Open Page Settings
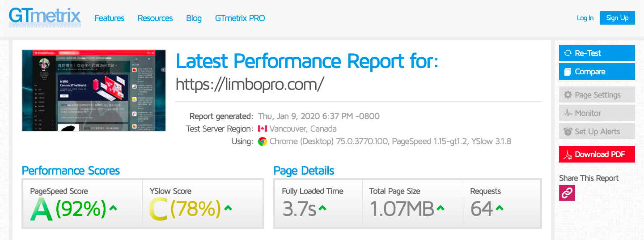This screenshot has height=240, width=644. coord(597,94)
